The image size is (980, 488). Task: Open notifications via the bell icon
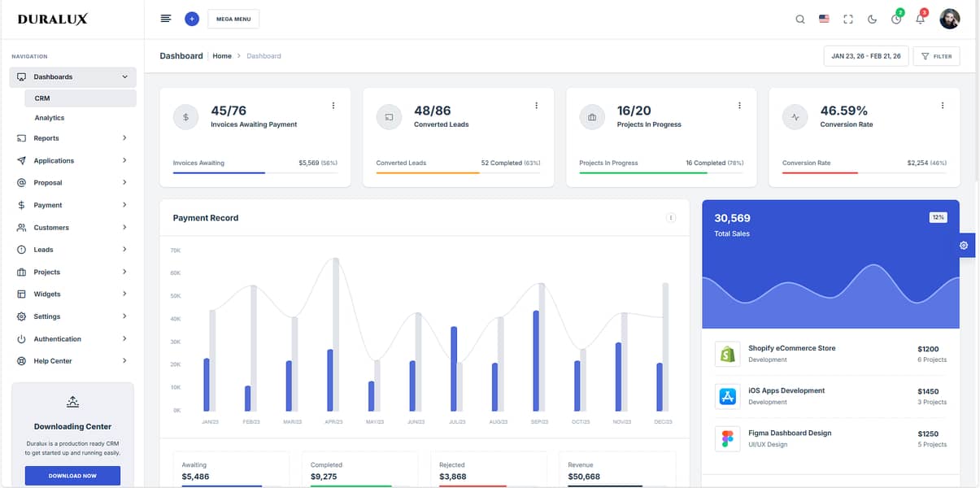pos(920,18)
